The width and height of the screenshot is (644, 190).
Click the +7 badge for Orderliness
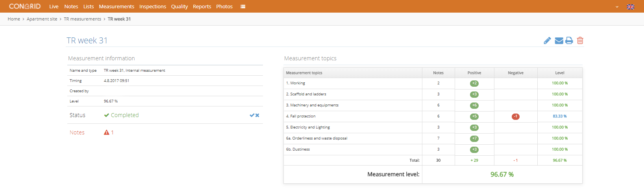(474, 138)
